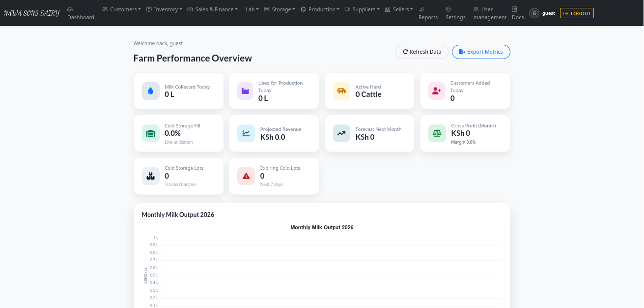Click the purple factory production icon
Image resolution: width=644 pixels, height=308 pixels.
[x=246, y=91]
